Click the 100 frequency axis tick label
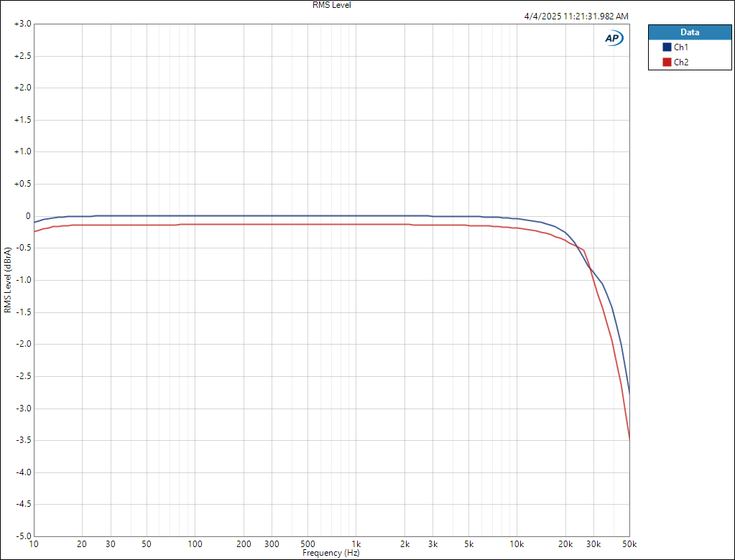 (x=195, y=544)
